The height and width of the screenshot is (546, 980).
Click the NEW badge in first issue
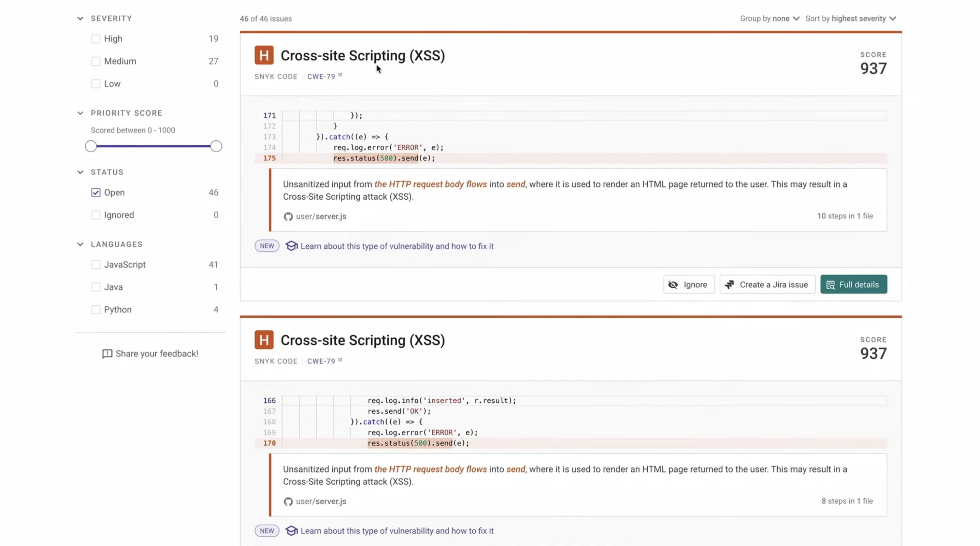pos(267,246)
